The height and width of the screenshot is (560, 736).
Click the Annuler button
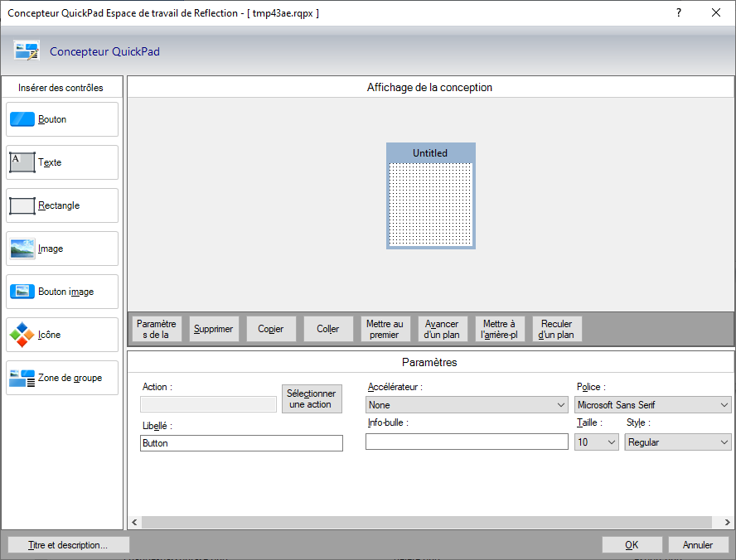coord(698,545)
